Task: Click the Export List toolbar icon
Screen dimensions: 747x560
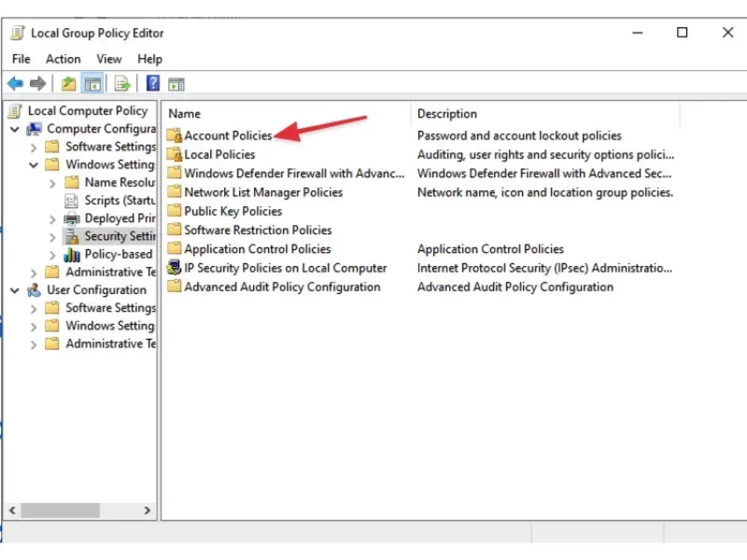Action: click(122, 84)
